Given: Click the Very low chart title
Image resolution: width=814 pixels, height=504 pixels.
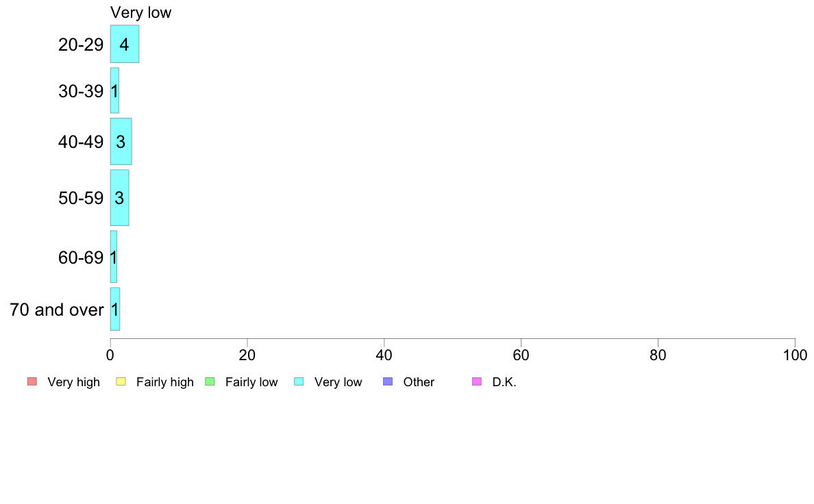Looking at the screenshot, I should coord(140,12).
